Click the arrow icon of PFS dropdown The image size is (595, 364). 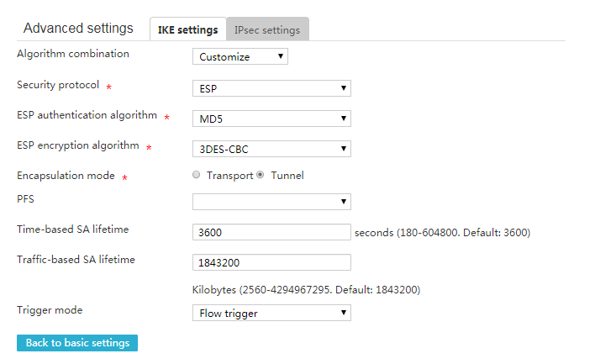(344, 202)
